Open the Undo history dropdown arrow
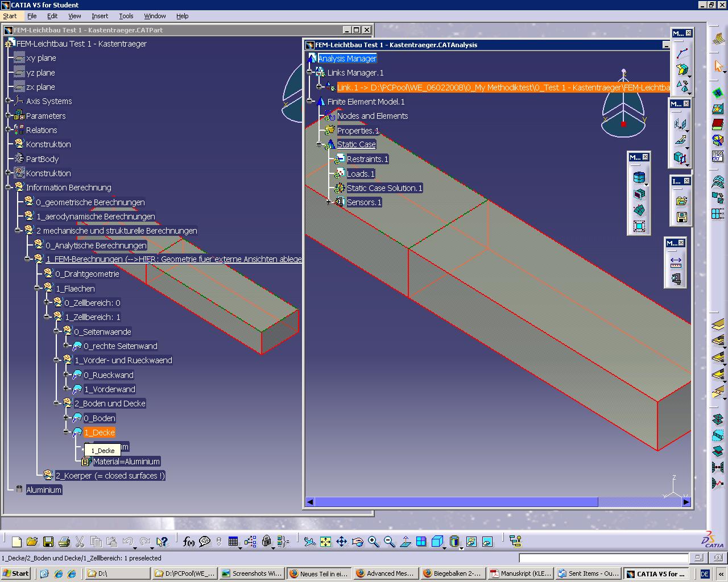Screen dimensions: 728x582 pos(135,547)
